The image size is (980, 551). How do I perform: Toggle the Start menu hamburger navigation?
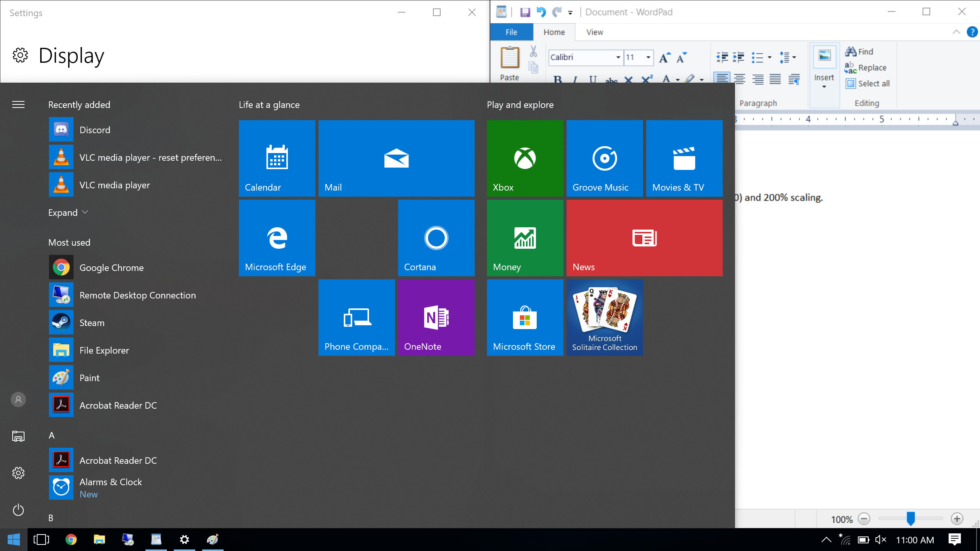click(18, 104)
